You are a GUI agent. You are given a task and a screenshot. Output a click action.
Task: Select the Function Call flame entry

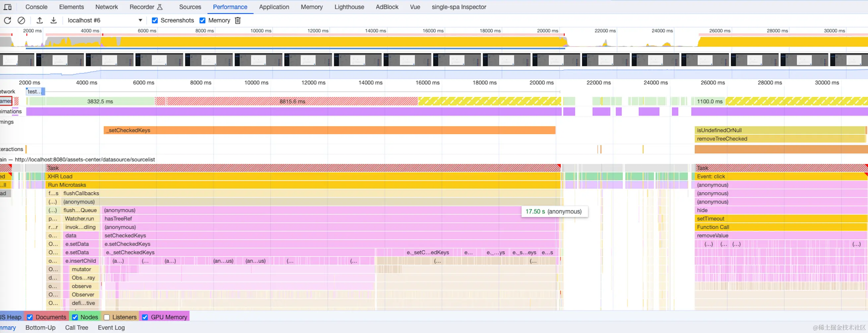coord(781,227)
